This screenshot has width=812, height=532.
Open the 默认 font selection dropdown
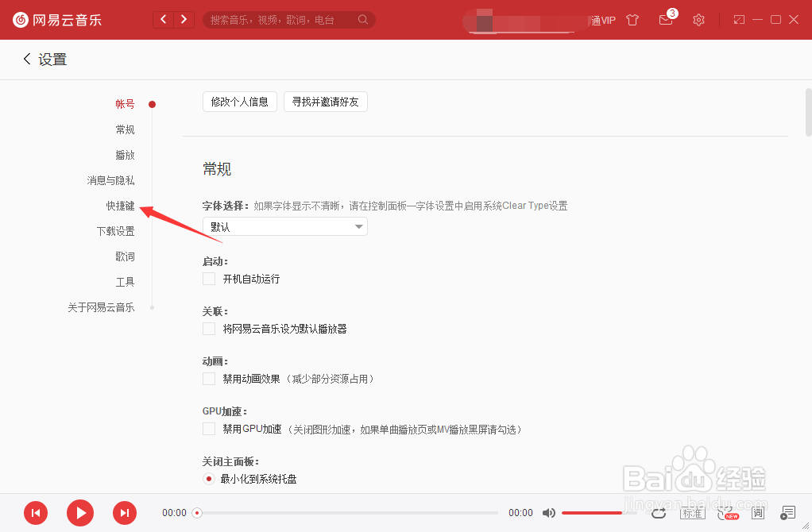pyautogui.click(x=285, y=226)
